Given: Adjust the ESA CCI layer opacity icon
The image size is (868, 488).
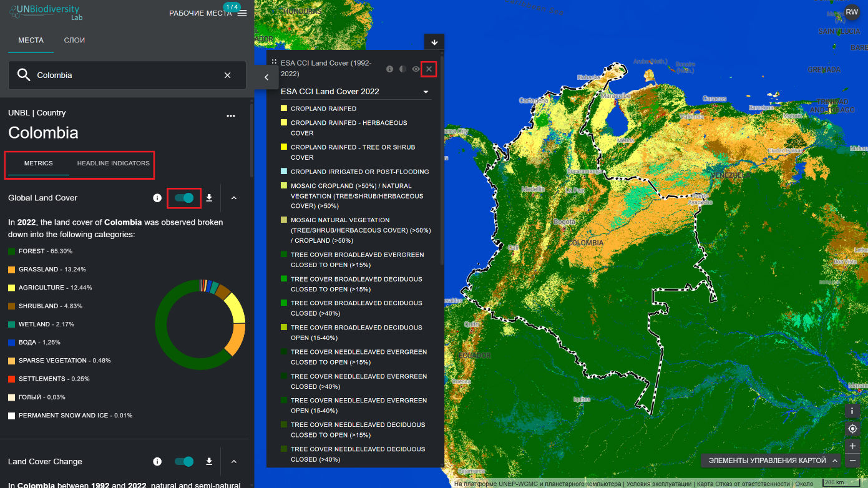Looking at the screenshot, I should pos(402,69).
